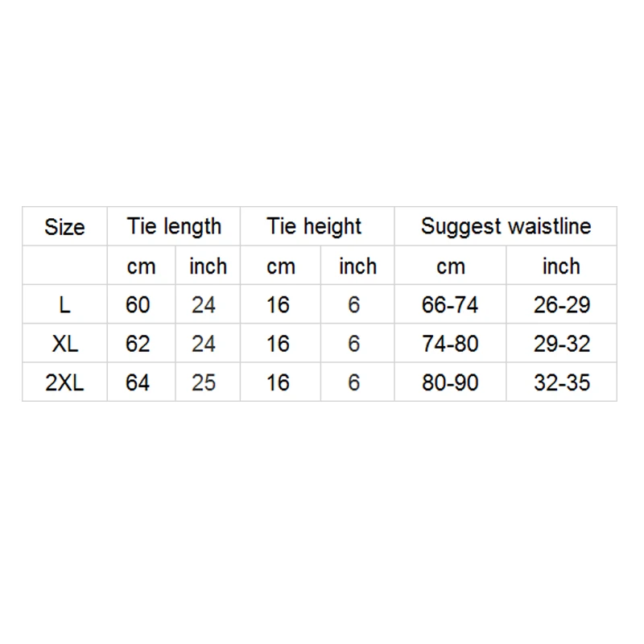
Task: Click the tie length value 60
Action: [138, 305]
